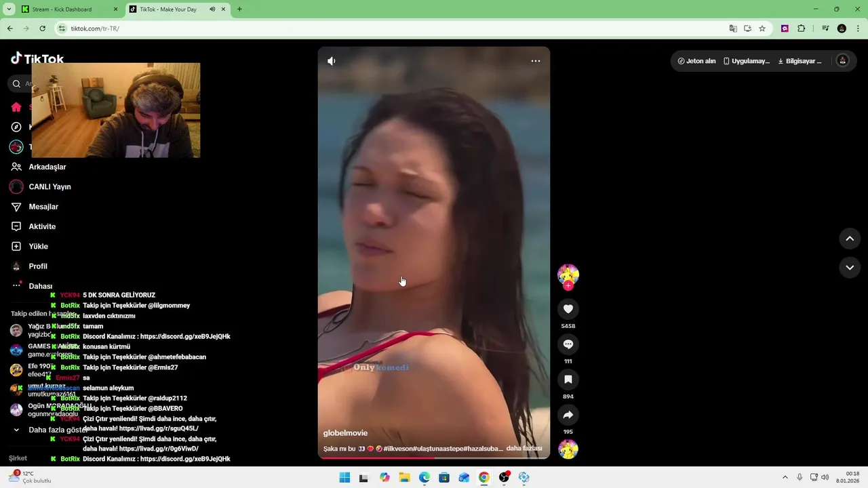Show hidden system tray icons
This screenshot has height=488, width=868.
pyautogui.click(x=785, y=477)
